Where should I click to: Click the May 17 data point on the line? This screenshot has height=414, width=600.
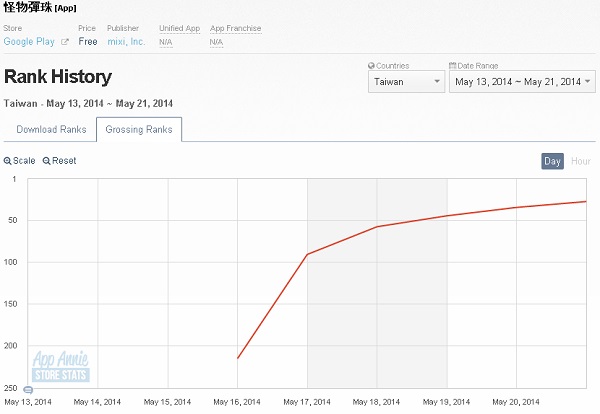[x=307, y=254]
